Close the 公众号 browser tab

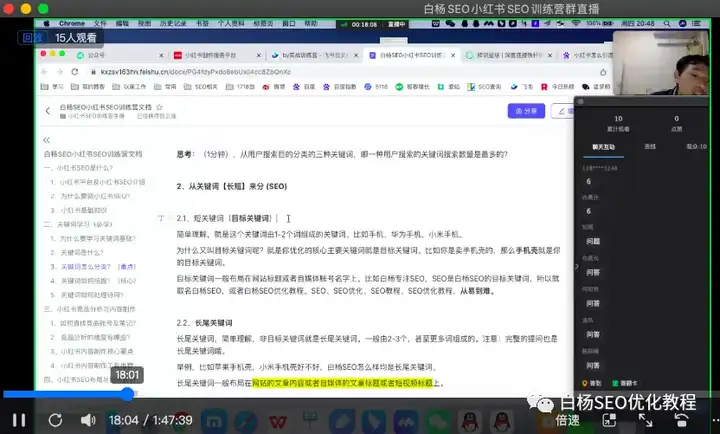pos(161,55)
